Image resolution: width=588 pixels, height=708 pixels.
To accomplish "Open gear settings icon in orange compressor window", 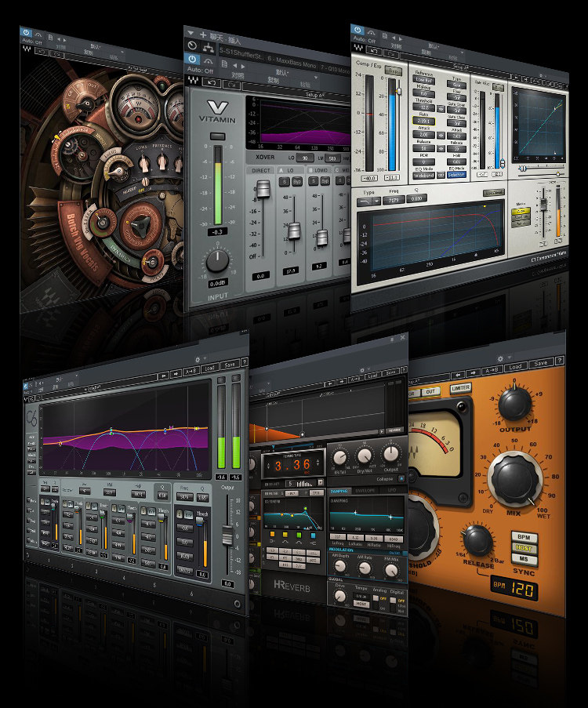I will [x=500, y=358].
